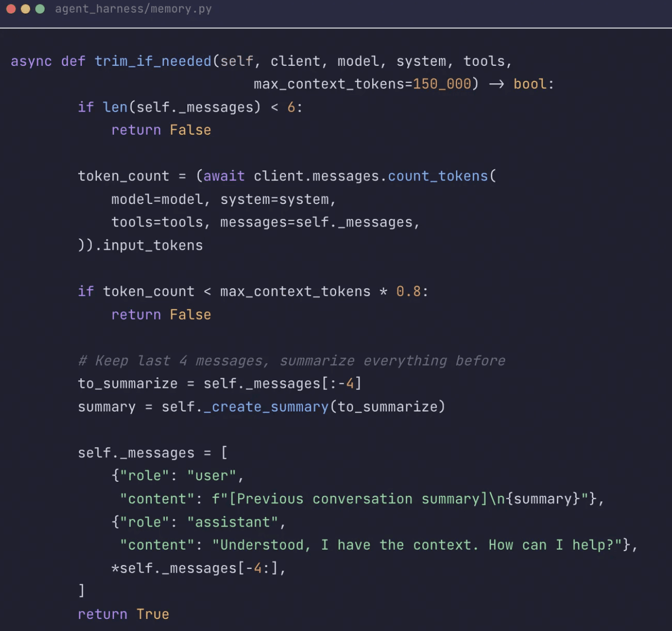Image resolution: width=672 pixels, height=631 pixels.
Task: Click the len builtin call
Action: click(115, 107)
